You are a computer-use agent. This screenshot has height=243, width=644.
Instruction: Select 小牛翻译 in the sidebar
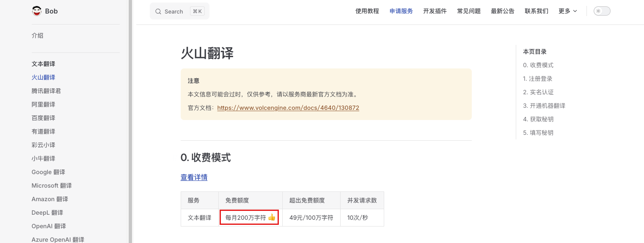(43, 158)
